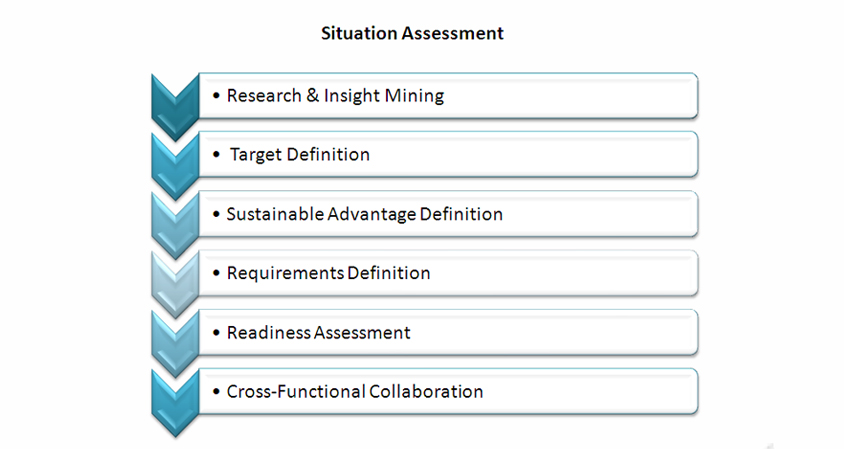
Task: Select the Research & Insight Mining box
Action: coord(448,96)
